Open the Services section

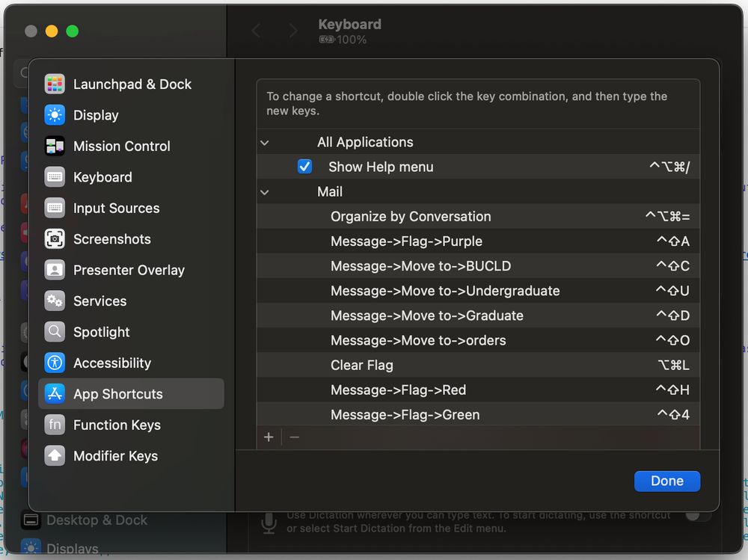131,301
